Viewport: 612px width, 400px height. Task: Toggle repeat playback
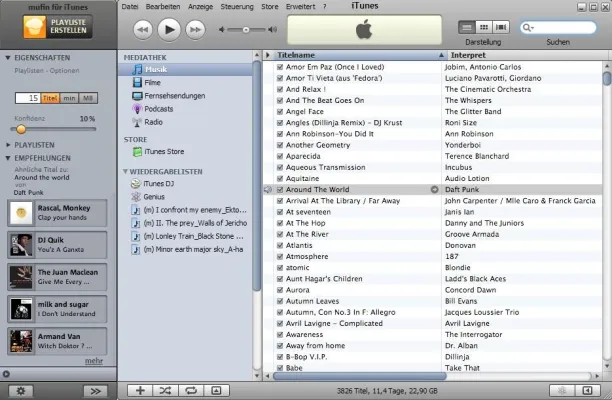click(x=191, y=391)
